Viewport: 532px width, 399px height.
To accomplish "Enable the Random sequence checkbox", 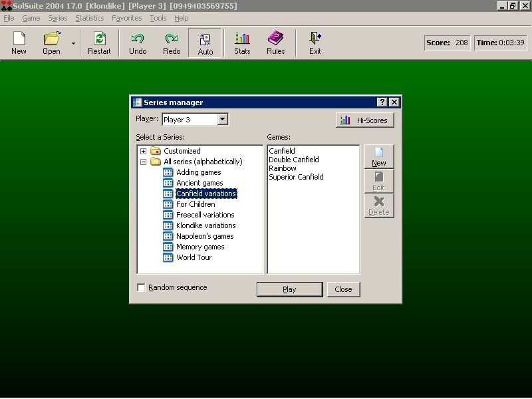I will 141,288.
